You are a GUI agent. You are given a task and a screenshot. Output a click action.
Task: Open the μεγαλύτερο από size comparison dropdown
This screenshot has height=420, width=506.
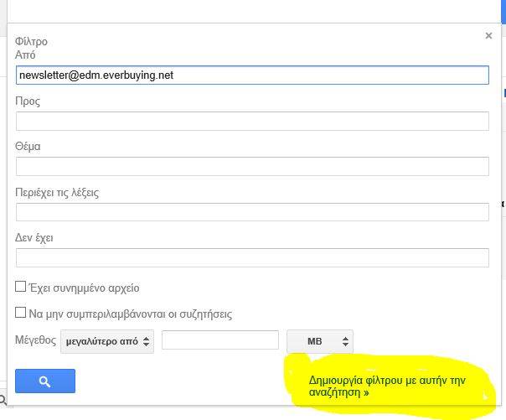pyautogui.click(x=107, y=341)
